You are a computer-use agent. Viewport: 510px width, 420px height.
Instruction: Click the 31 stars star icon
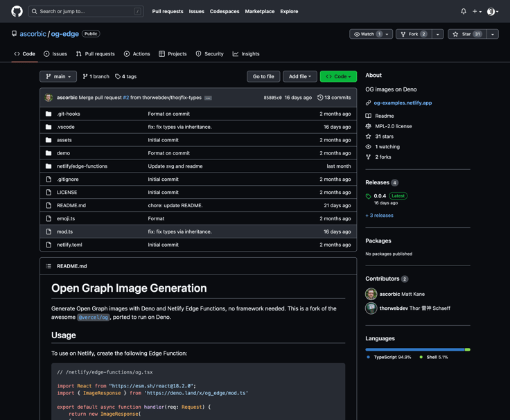pos(368,137)
